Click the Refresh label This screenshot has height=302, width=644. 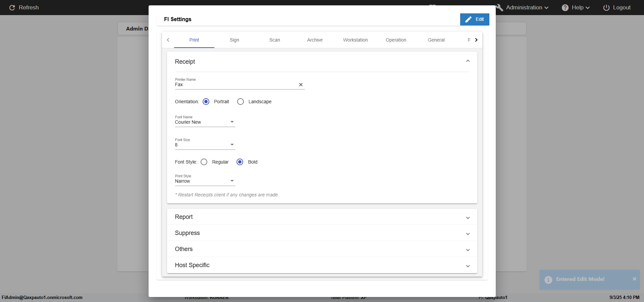29,7
